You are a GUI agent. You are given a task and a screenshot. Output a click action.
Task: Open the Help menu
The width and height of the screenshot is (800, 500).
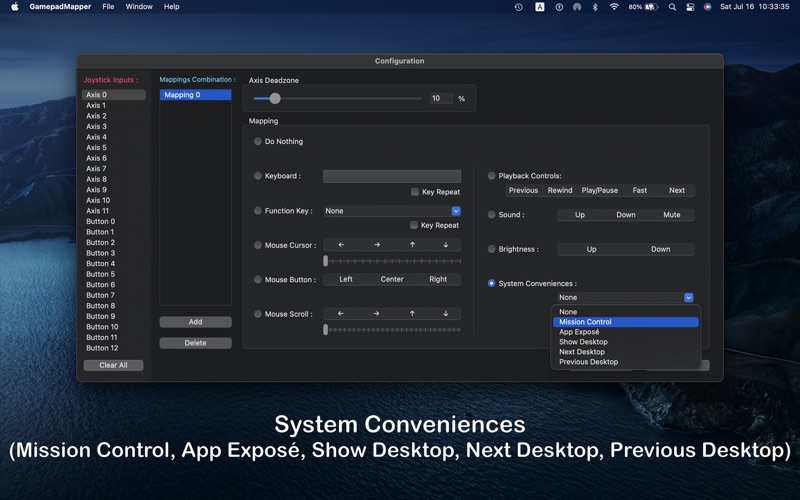coord(171,7)
